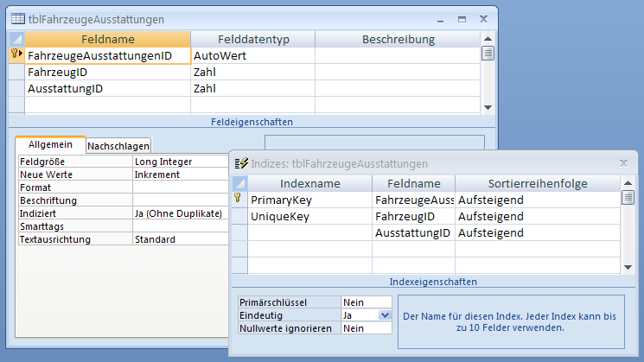Select the row selector for AusstattungID field
The image size is (644, 362).
[x=16, y=89]
